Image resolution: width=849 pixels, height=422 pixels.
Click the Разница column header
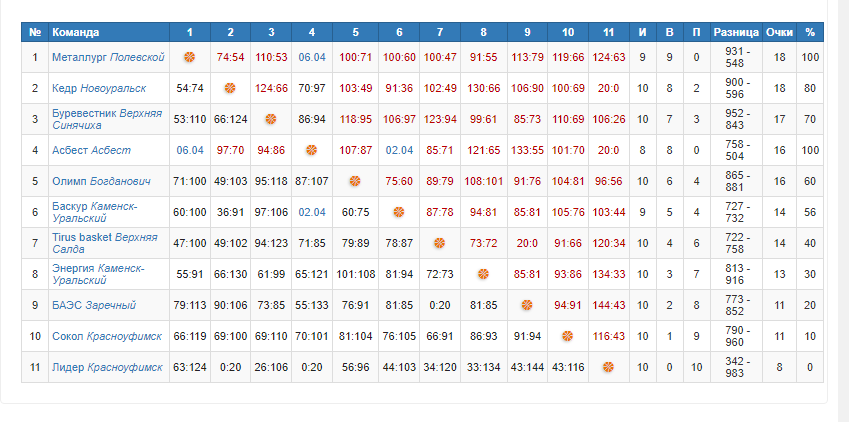point(736,33)
